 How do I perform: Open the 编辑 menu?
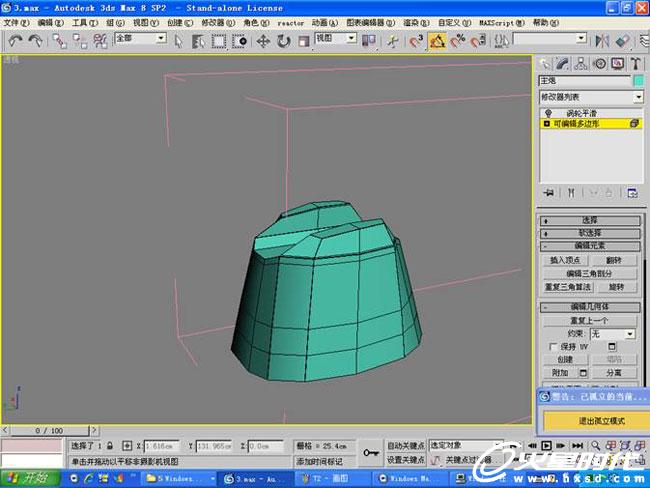point(51,23)
